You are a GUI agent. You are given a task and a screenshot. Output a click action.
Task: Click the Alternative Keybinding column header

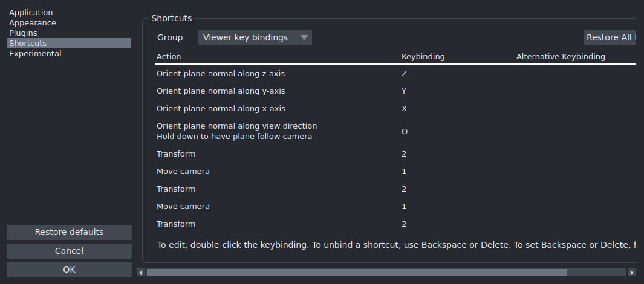point(561,57)
